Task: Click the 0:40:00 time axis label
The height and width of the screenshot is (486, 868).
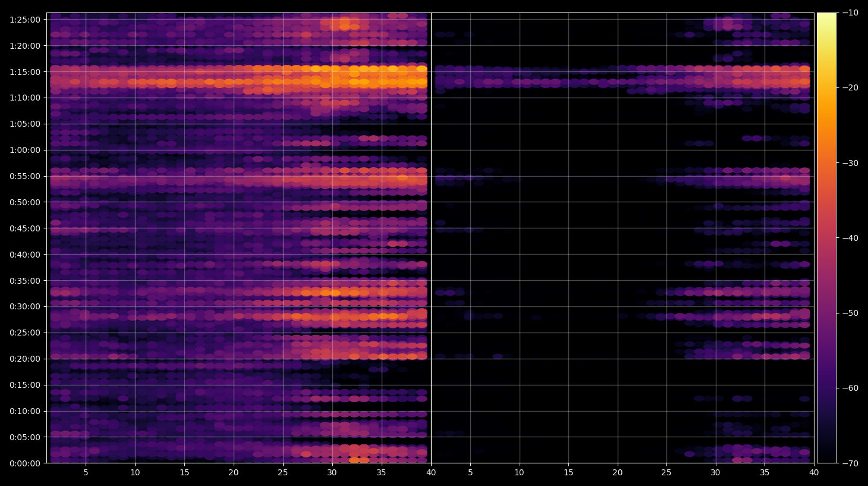Action: coord(25,255)
